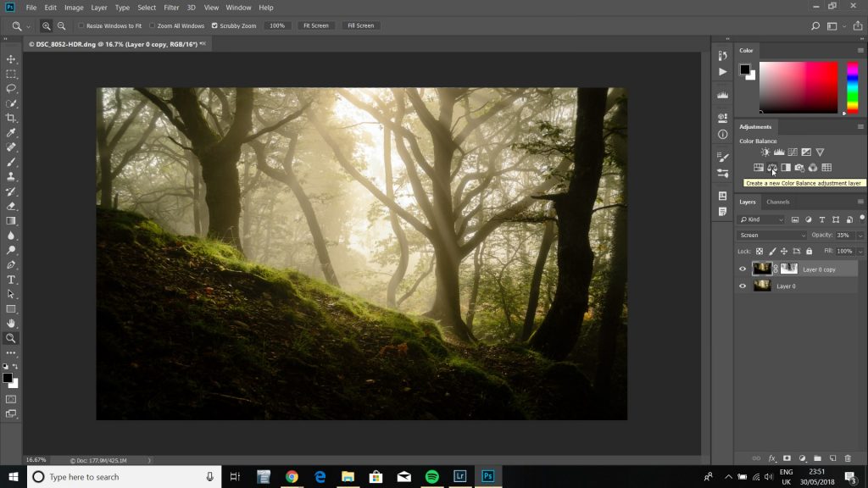Select the Zoom tool
This screenshot has width=868, height=488.
click(x=11, y=337)
